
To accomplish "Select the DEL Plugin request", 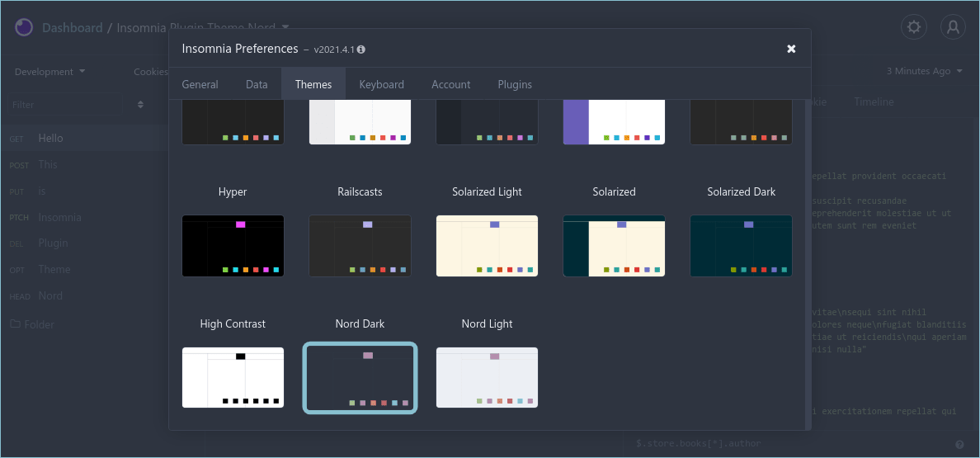I will [84, 243].
